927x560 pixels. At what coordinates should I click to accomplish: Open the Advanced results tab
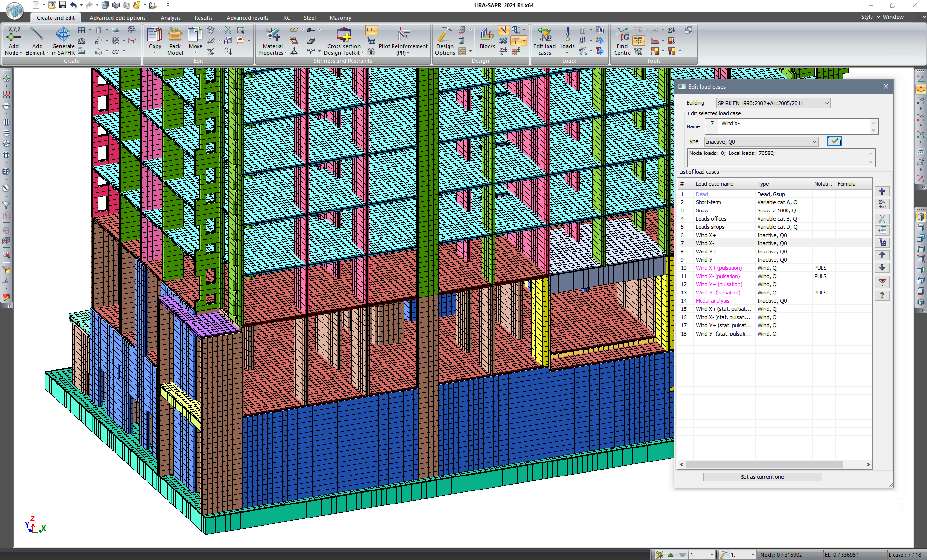248,18
